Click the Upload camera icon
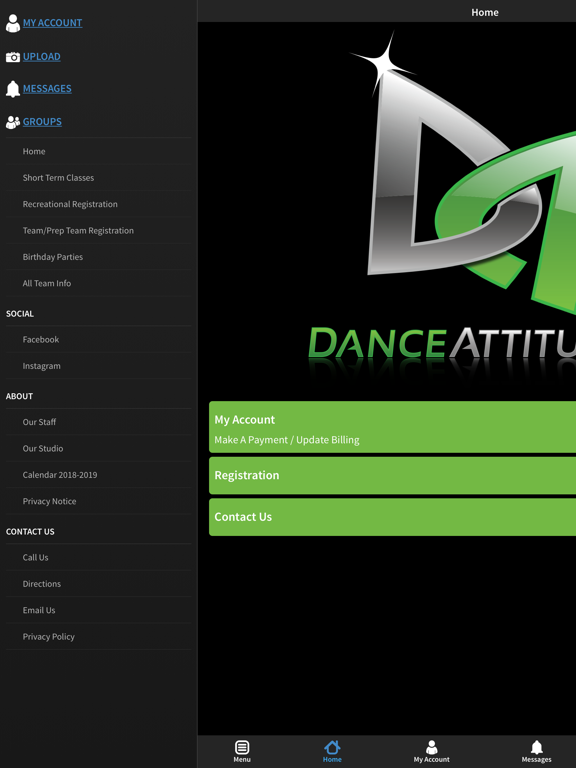Screen dimensions: 576x768 click(13, 57)
